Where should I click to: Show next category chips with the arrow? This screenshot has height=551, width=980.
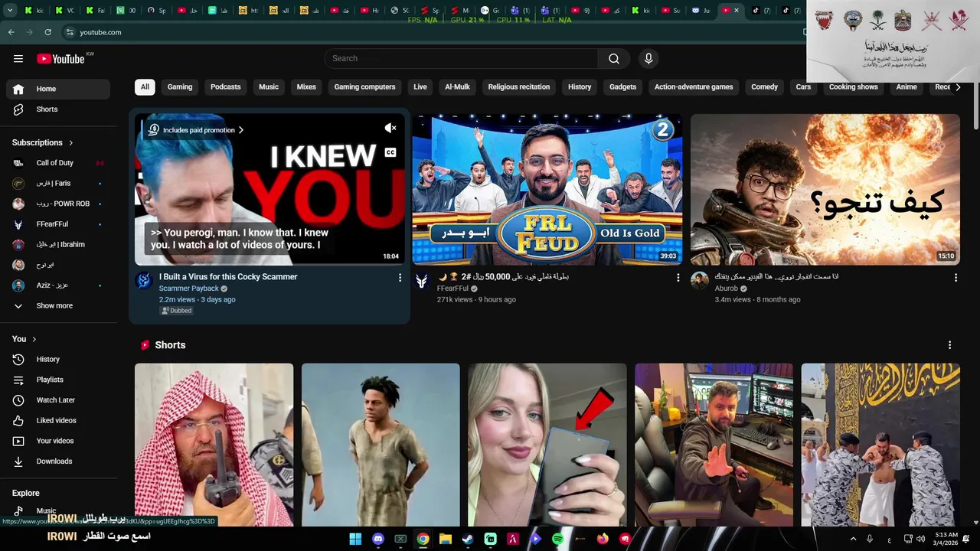(x=958, y=87)
